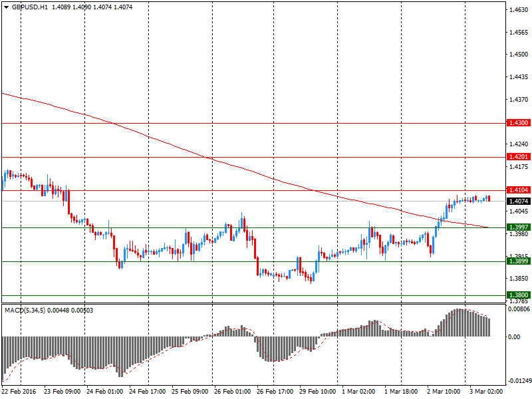The width and height of the screenshot is (532, 399).
Task: Select the 1 Mar 02:00 time axis label
Action: [x=358, y=392]
